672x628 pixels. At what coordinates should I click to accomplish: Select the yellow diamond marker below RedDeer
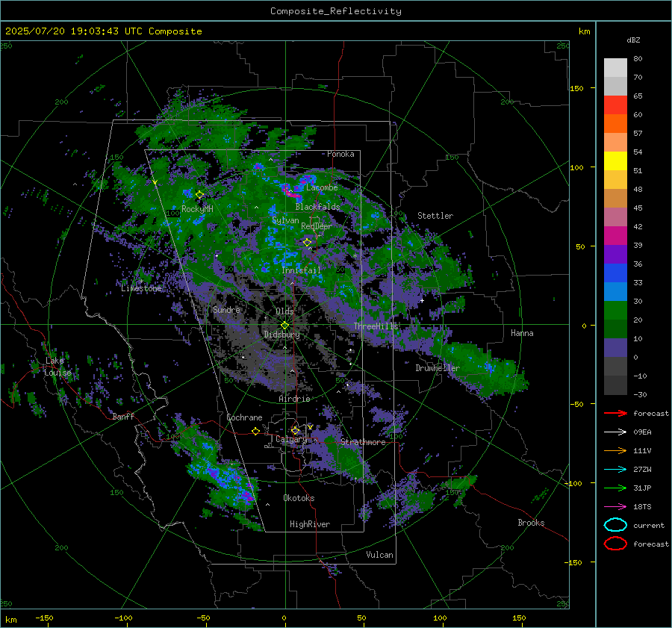point(308,243)
